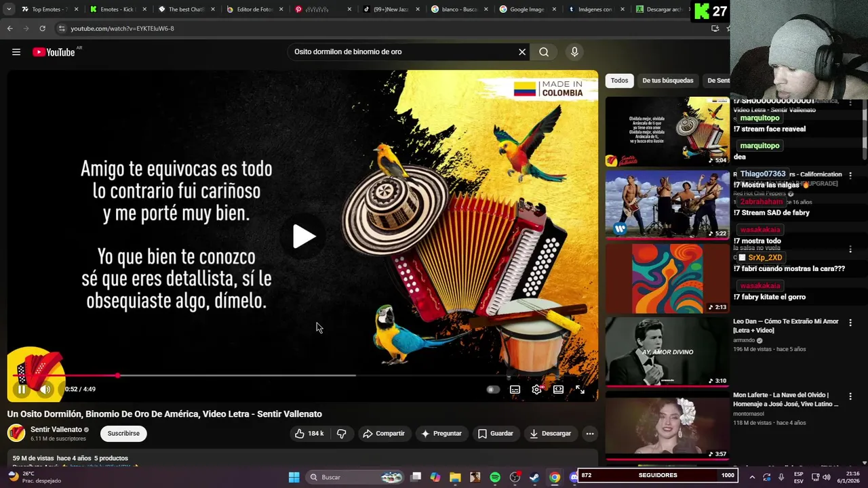
Task: Open Leo Dan Cómo Te Extraño title
Action: click(x=786, y=325)
